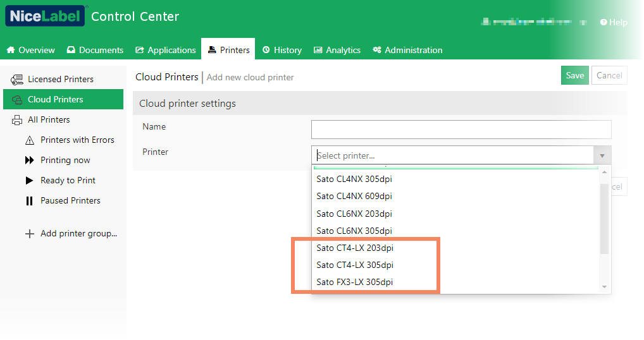This screenshot has width=644, height=340.
Task: Toggle the printer dropdown arrow
Action: (x=602, y=156)
